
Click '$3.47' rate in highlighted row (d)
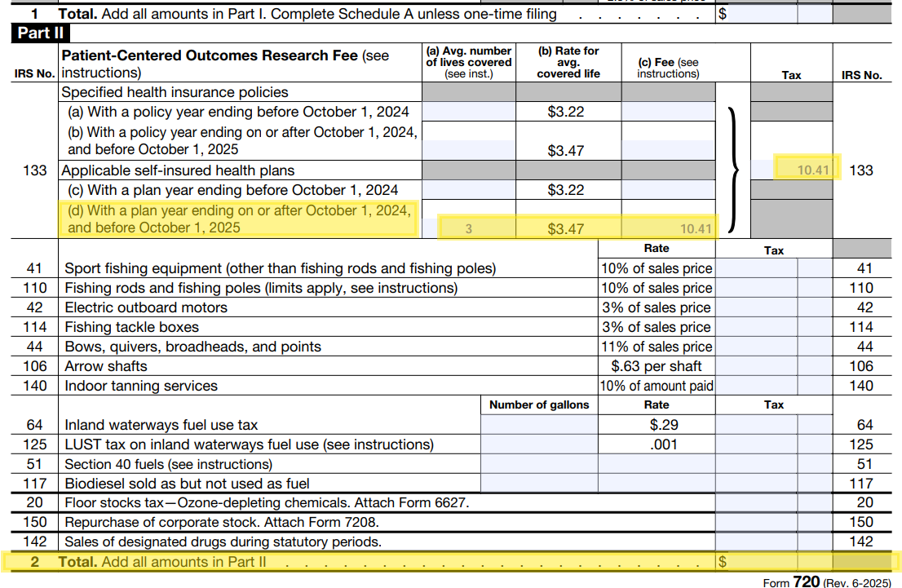tap(565, 229)
